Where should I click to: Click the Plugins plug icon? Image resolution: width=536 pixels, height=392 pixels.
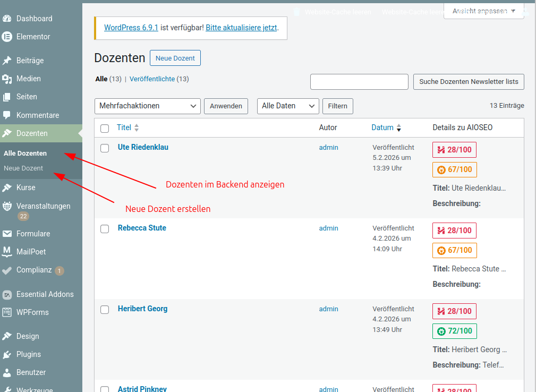[7, 354]
